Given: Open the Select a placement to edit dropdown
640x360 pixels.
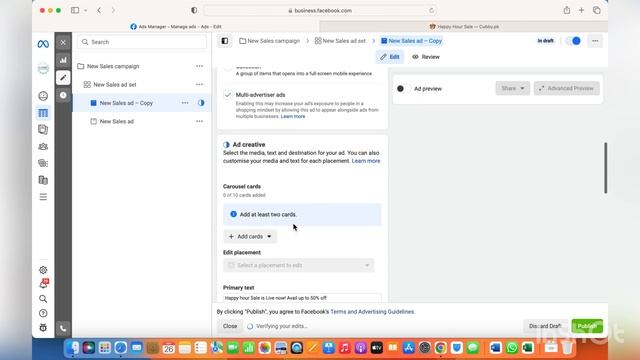Looking at the screenshot, I should pos(298,265).
